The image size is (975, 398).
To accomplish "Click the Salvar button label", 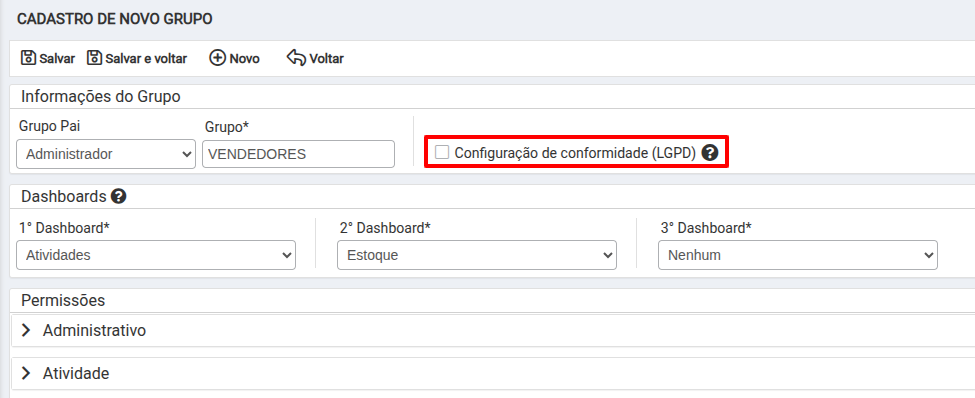I will [x=57, y=58].
